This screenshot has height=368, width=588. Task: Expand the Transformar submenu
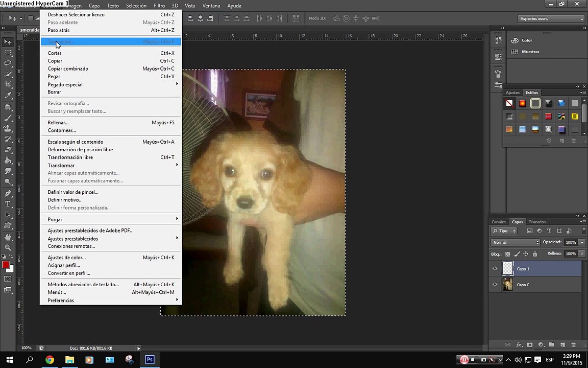point(111,165)
